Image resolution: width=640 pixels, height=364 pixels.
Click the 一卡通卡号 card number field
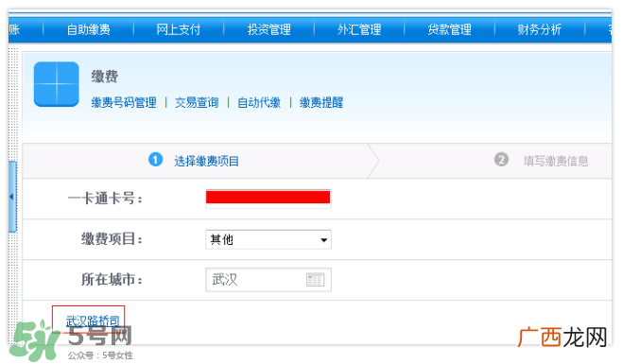(268, 199)
